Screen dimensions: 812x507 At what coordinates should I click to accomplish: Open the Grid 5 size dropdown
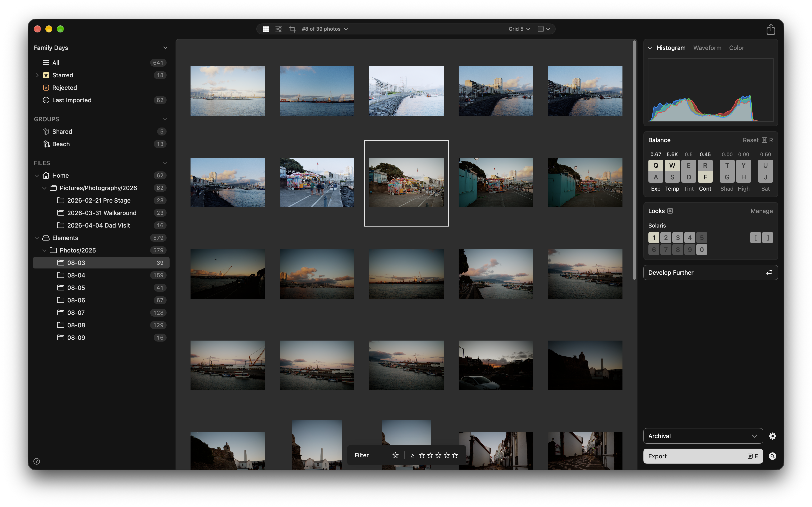click(519, 29)
